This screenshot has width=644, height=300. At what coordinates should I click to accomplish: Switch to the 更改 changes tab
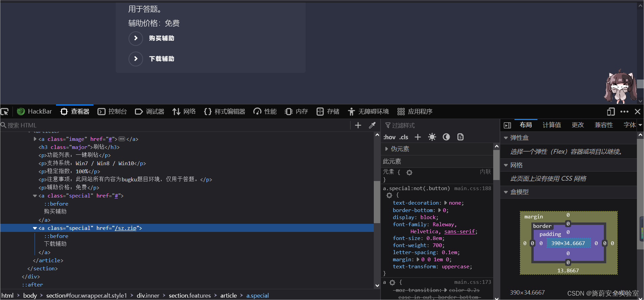click(x=578, y=125)
